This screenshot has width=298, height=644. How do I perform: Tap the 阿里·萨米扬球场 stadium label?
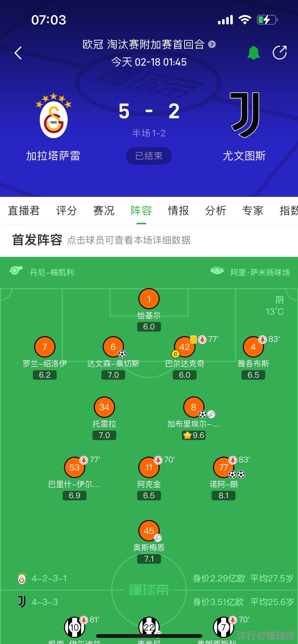tap(260, 272)
